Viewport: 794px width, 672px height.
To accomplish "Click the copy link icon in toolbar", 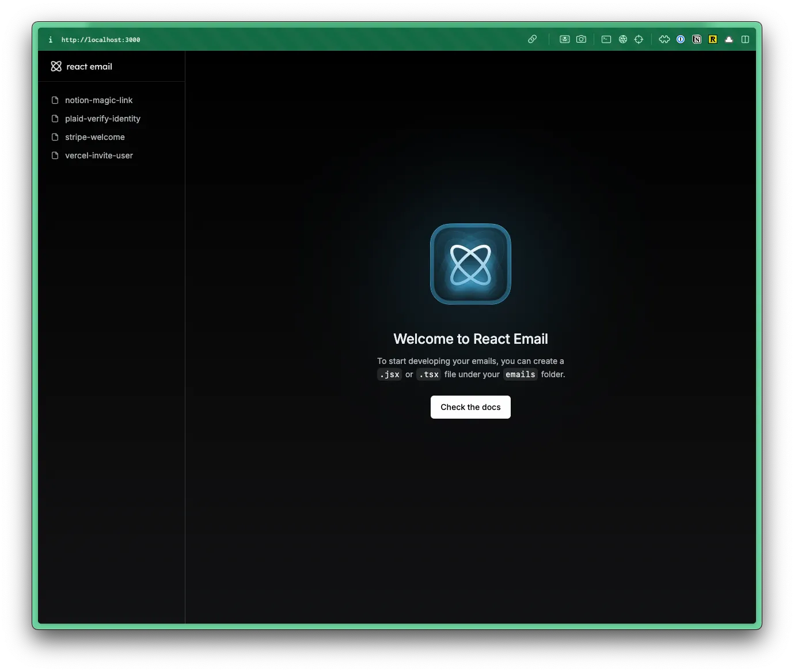I will 532,39.
